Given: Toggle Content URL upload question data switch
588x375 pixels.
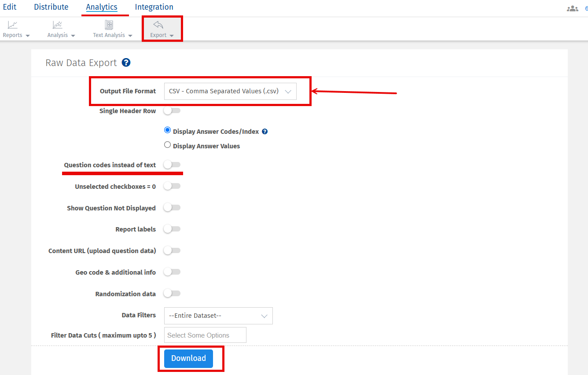Looking at the screenshot, I should coord(172,250).
